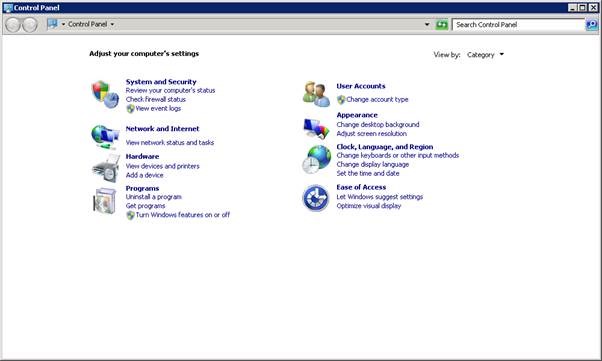
Task: Click Let Windows suggest settings link
Action: [x=379, y=197]
